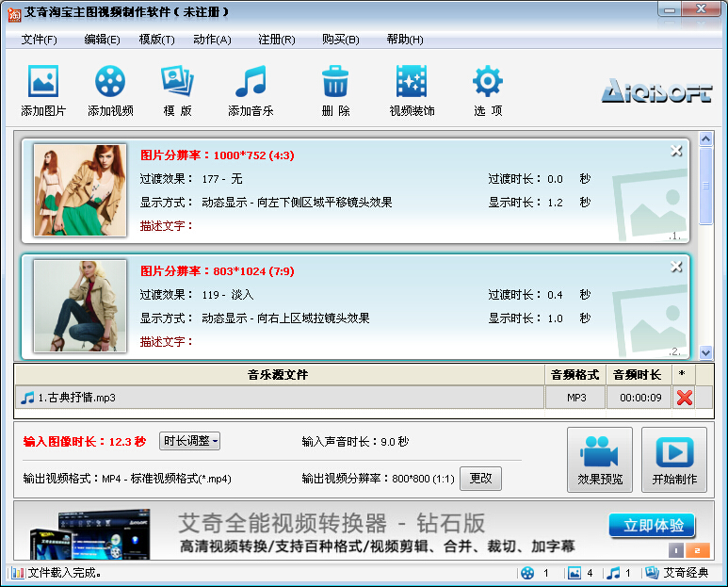Click the 删除 trash can icon
The width and height of the screenshot is (728, 587).
(x=335, y=81)
